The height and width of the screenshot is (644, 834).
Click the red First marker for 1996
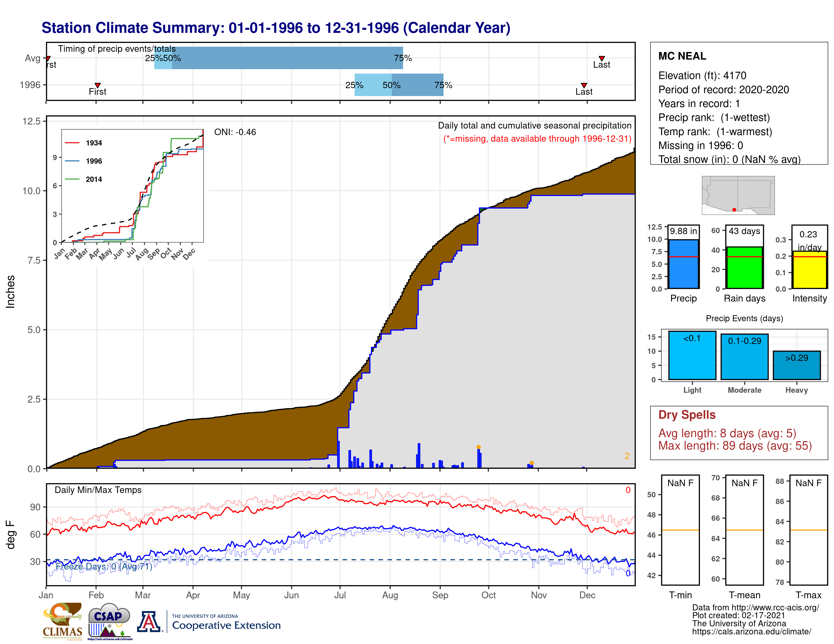98,85
